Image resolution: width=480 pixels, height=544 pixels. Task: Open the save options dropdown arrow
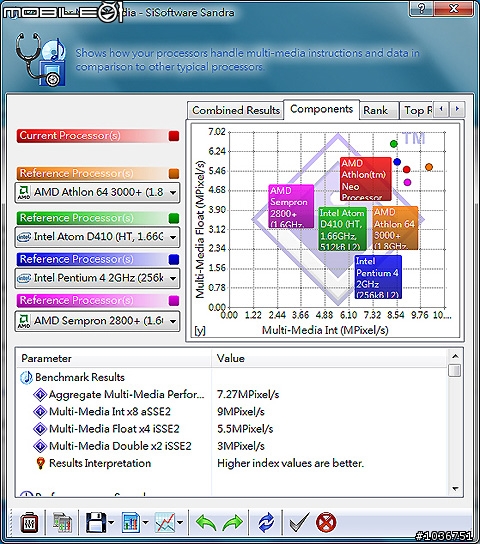pyautogui.click(x=111, y=522)
